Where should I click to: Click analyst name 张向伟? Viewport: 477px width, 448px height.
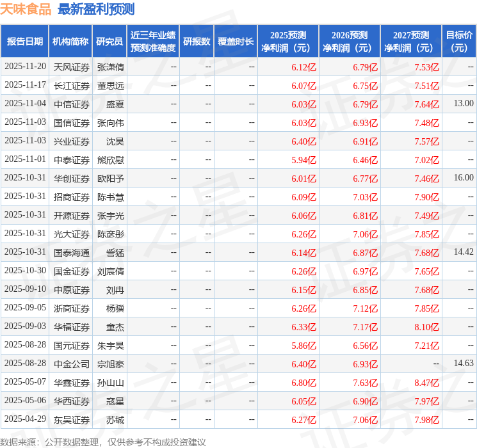(x=111, y=123)
